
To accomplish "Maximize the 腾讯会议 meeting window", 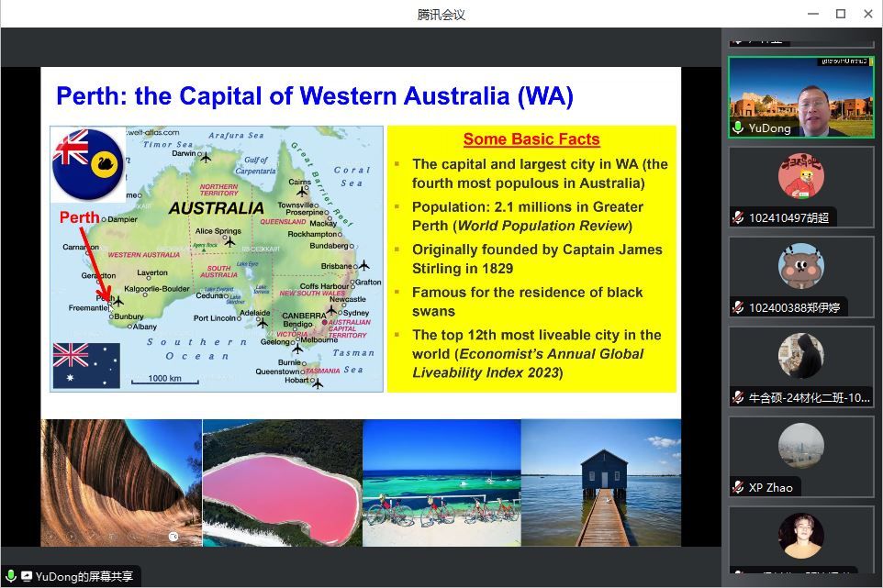I will pos(840,14).
